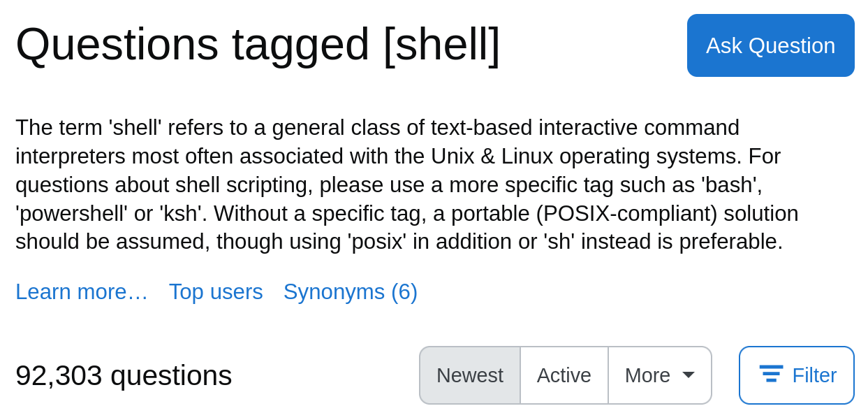The image size is (868, 420).
Task: View the Top users link
Action: (x=216, y=291)
